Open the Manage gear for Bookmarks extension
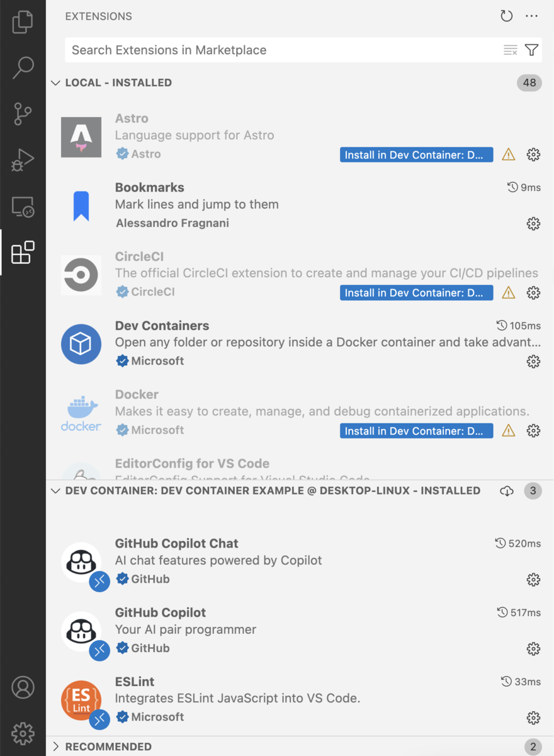The image size is (554, 756). [533, 223]
